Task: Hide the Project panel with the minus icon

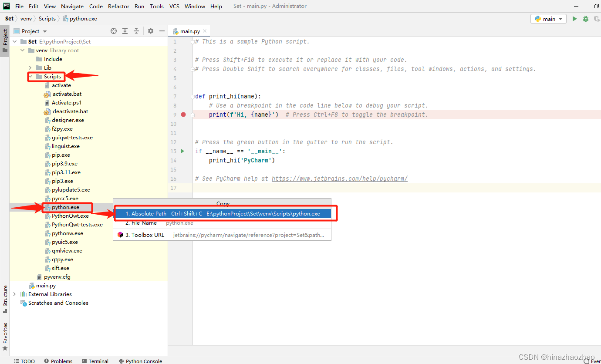Action: pyautogui.click(x=162, y=31)
